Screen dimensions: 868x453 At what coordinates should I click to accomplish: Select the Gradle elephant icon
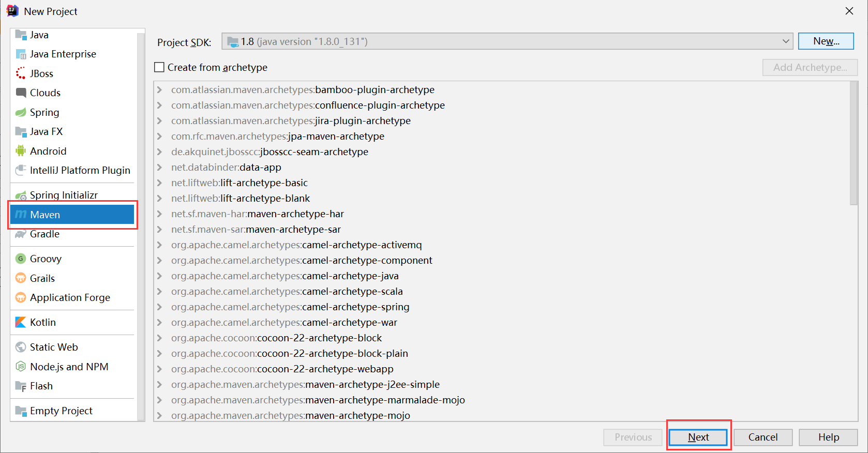pos(21,234)
